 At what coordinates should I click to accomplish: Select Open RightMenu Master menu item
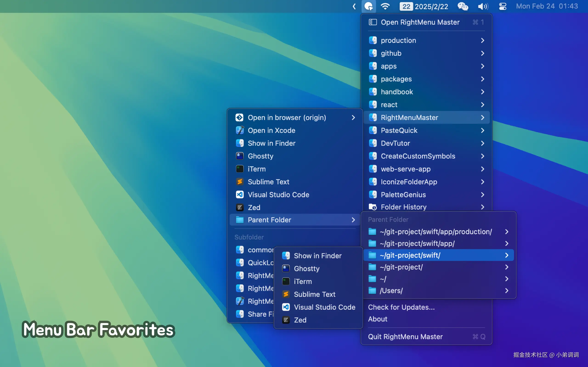[420, 22]
